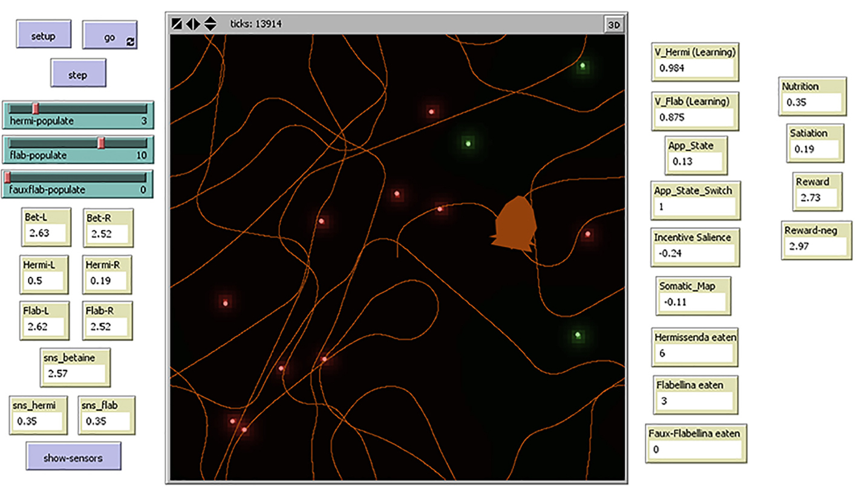Select the Hermissenda eaten counter
Viewport: 868px width, 492px height.
click(694, 353)
